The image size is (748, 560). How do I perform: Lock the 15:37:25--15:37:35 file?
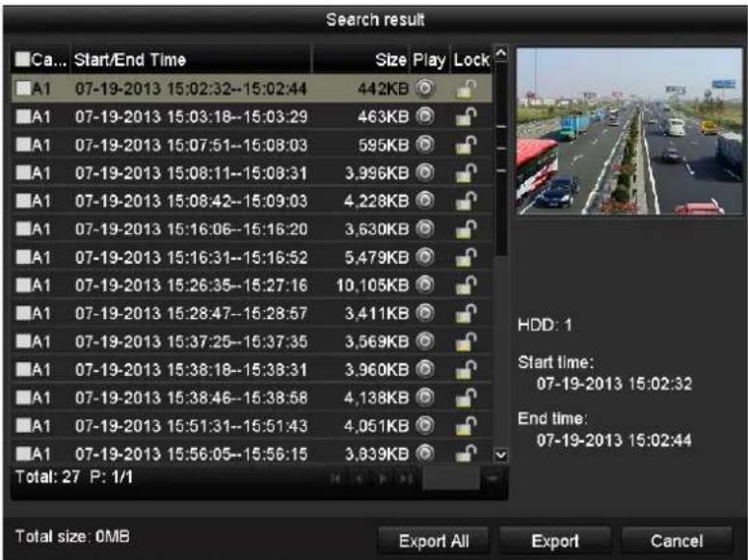click(467, 342)
